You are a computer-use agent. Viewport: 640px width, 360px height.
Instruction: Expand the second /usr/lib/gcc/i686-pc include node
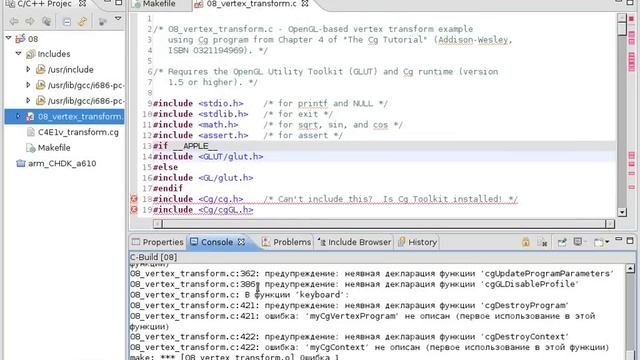click(x=28, y=100)
